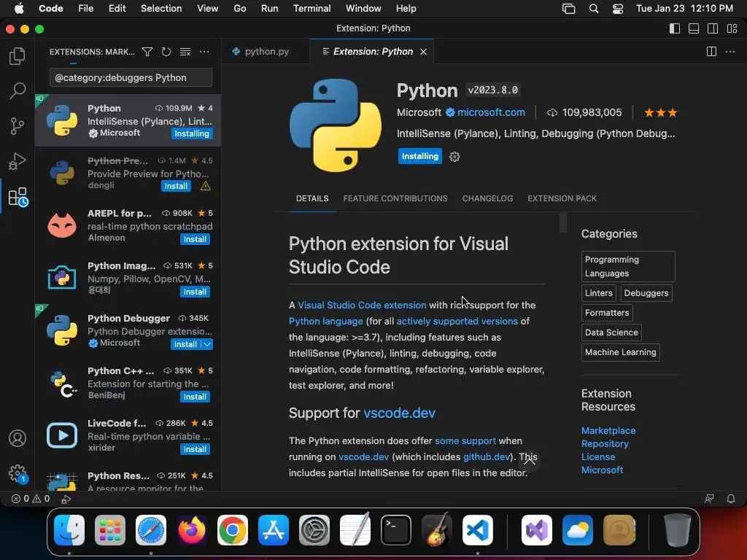747x560 pixels.
Task: Refresh the extensions list
Action: [166, 52]
